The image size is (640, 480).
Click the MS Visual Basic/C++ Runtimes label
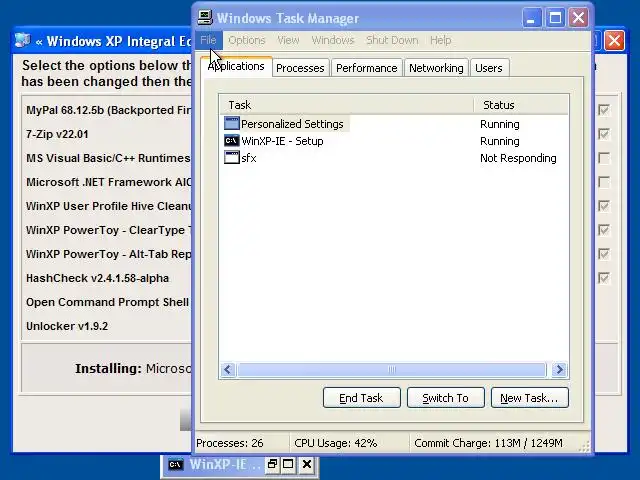point(108,158)
